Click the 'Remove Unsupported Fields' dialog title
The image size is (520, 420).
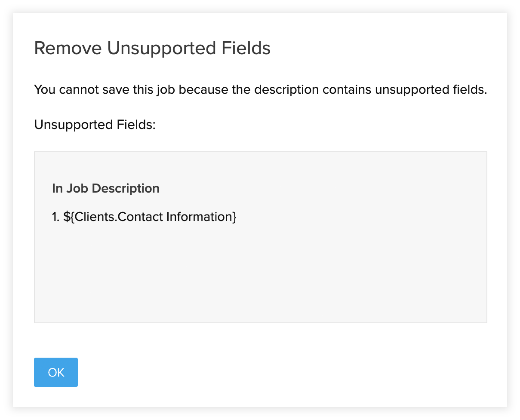click(x=152, y=48)
